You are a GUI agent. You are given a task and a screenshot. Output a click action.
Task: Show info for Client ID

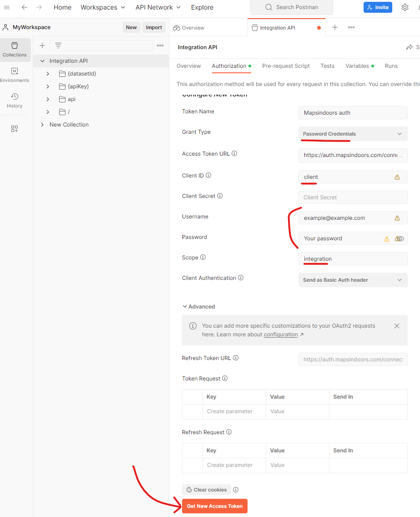tap(208, 175)
